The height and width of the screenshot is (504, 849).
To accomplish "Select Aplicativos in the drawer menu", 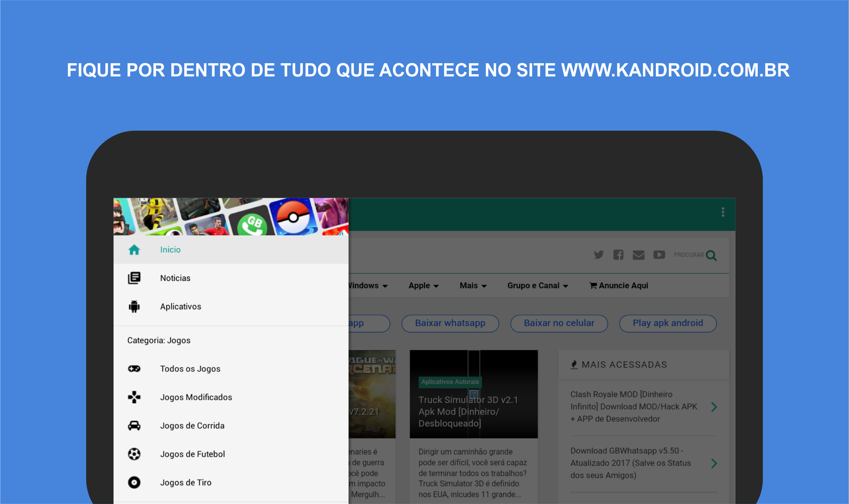I will [x=181, y=307].
